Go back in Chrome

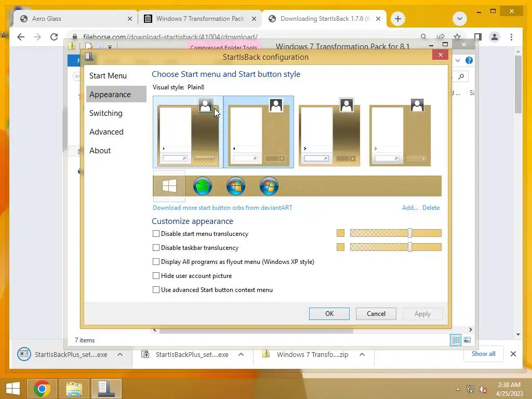click(x=21, y=37)
